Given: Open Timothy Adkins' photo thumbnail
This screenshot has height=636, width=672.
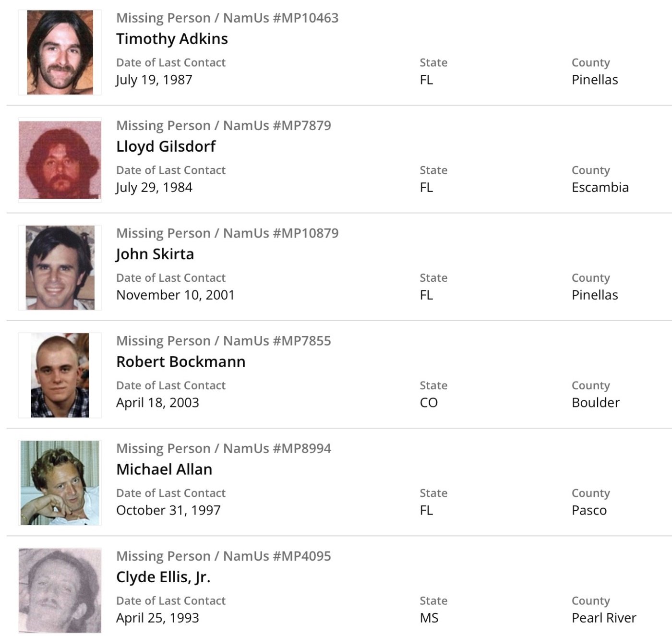Looking at the screenshot, I should click(60, 52).
